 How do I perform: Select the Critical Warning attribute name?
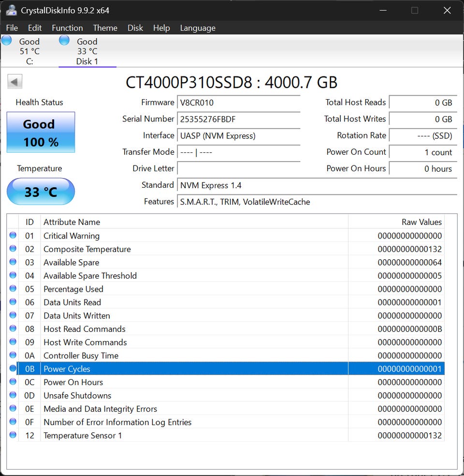72,236
